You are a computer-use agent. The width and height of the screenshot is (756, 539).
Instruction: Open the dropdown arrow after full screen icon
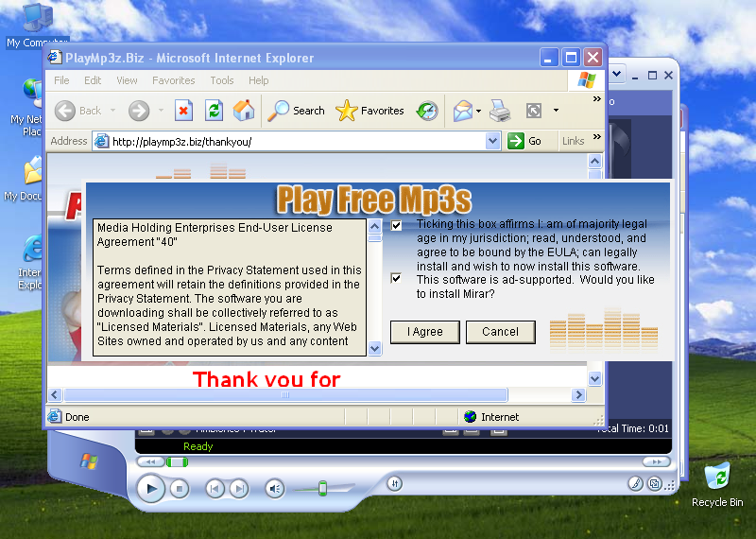(556, 111)
